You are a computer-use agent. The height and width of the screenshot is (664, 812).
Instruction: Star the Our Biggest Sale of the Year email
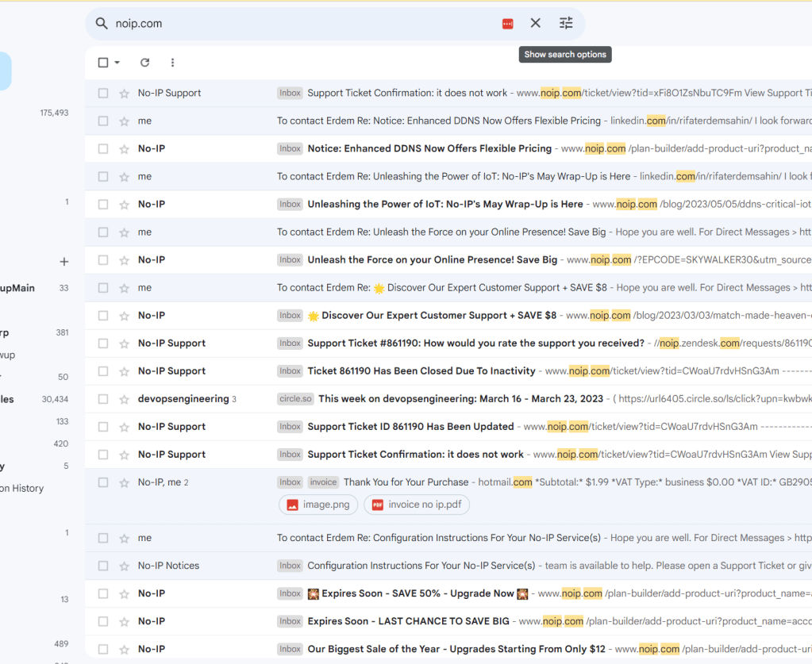125,650
